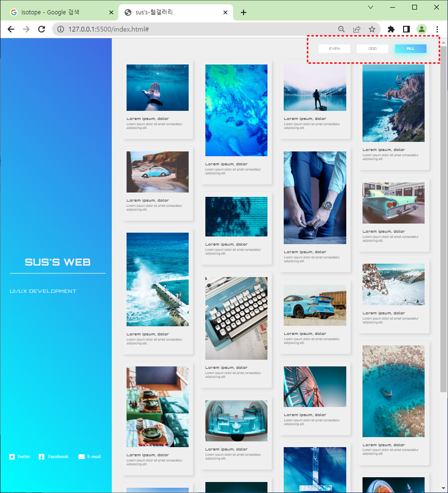Open the blue Beetle car on beach photo

pos(158,171)
